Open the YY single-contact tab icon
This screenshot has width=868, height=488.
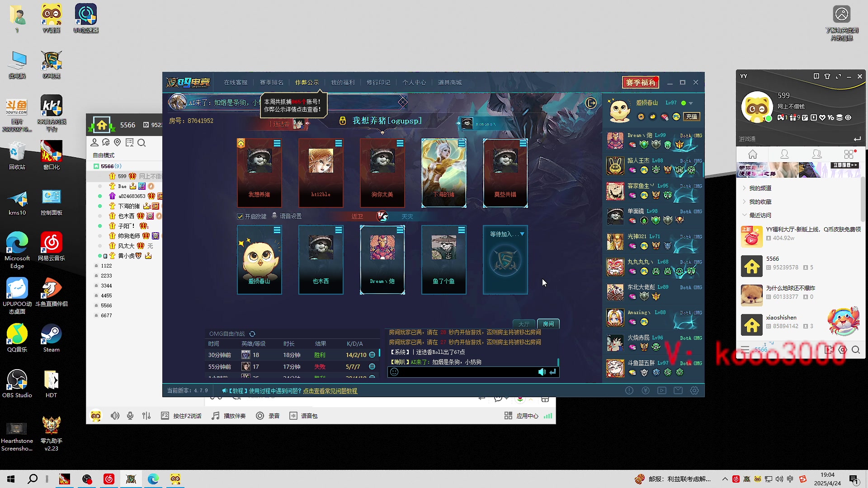785,154
